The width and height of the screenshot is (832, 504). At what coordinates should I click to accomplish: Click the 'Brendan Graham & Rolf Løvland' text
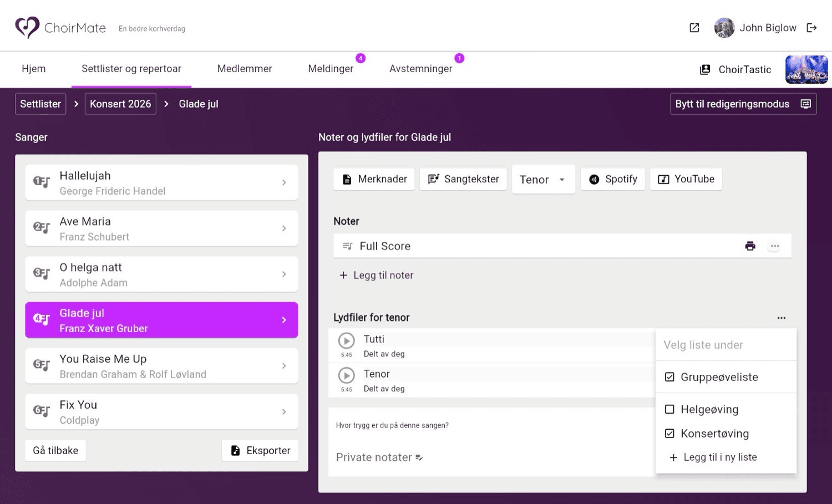[x=133, y=374]
